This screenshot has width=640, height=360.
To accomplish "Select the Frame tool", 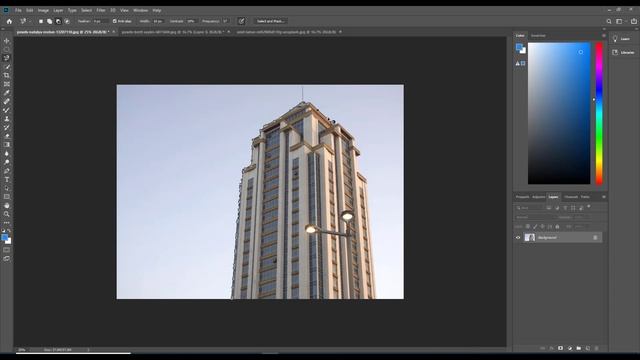I will [x=7, y=84].
